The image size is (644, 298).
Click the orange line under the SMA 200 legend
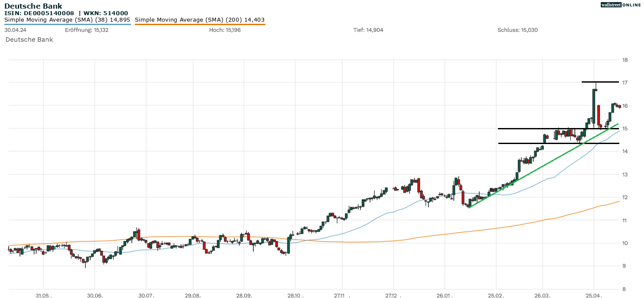(200, 25)
